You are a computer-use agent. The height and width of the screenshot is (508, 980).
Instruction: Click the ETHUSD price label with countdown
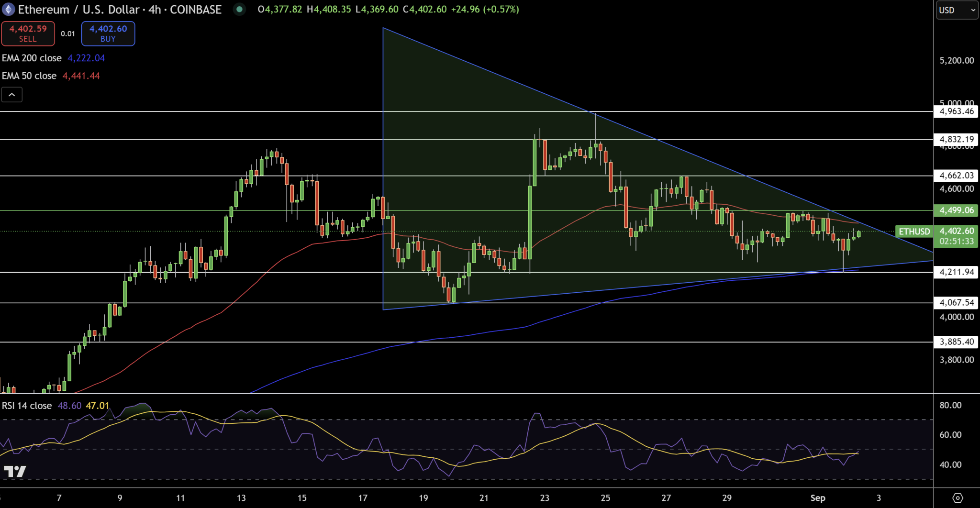click(x=955, y=236)
